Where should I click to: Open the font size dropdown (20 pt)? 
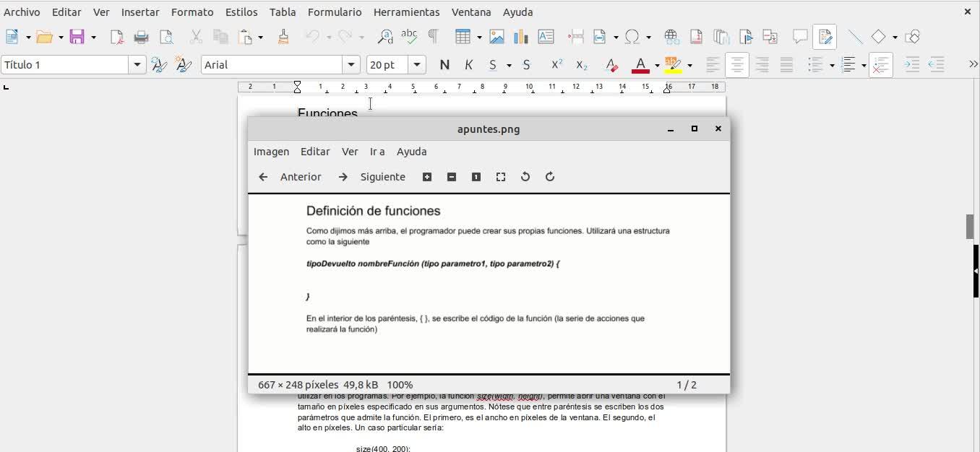[417, 65]
